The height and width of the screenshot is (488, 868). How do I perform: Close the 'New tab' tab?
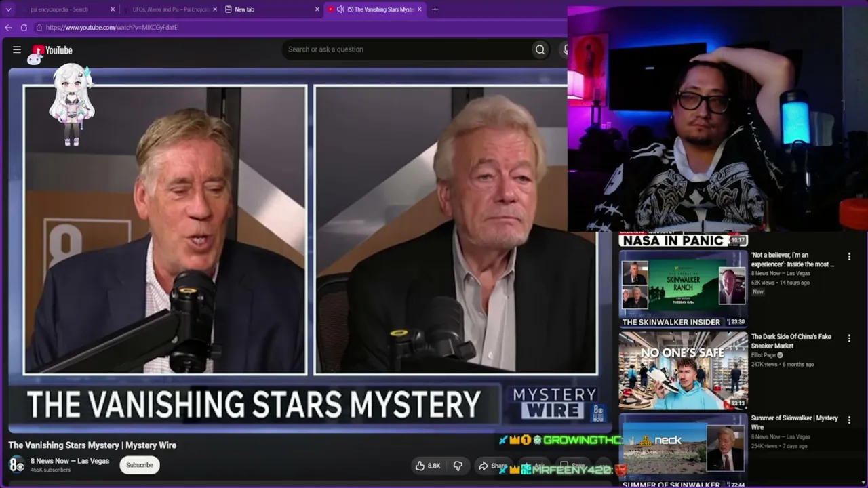coord(317,9)
